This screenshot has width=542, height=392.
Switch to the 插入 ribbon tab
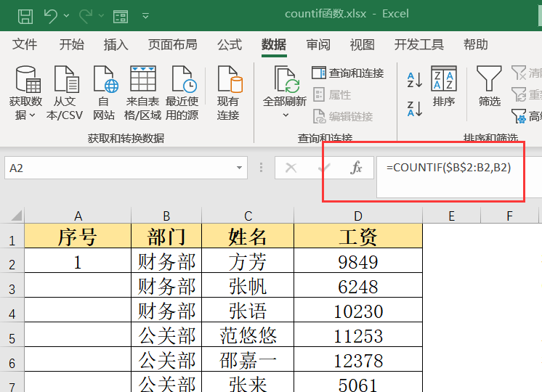[x=116, y=44]
